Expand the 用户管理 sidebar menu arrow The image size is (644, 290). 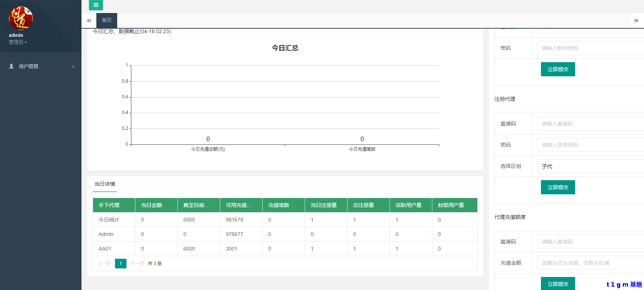click(73, 67)
